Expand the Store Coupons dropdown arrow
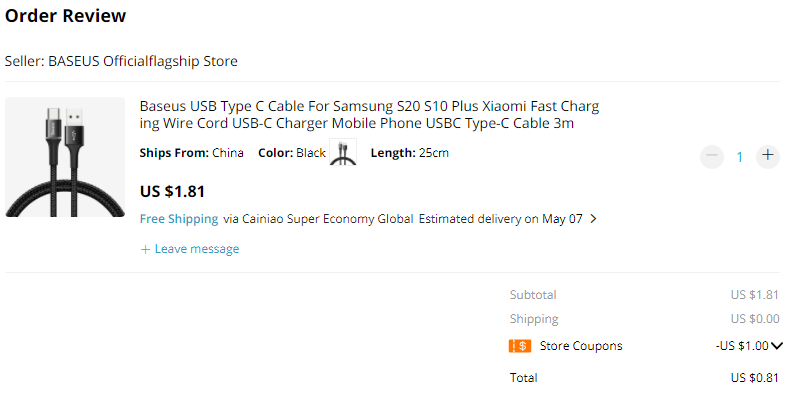794x404 pixels. coord(777,346)
